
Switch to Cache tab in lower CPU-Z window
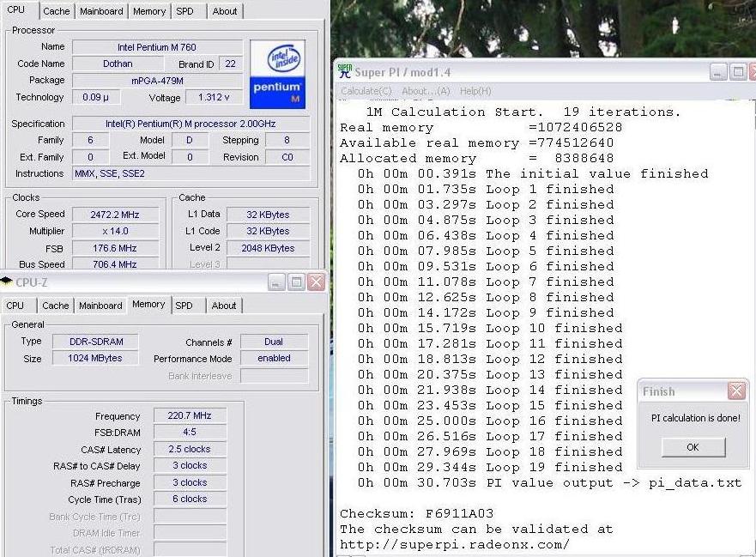pos(56,306)
